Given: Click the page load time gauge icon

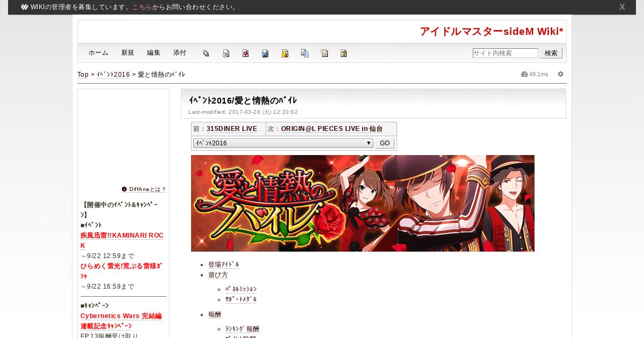Looking at the screenshot, I should pyautogui.click(x=524, y=74).
